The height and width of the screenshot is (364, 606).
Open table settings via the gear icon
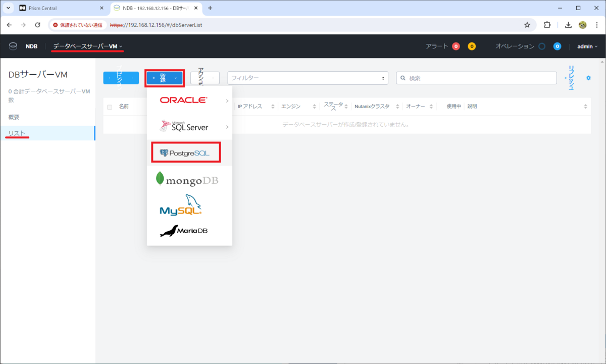click(x=587, y=78)
